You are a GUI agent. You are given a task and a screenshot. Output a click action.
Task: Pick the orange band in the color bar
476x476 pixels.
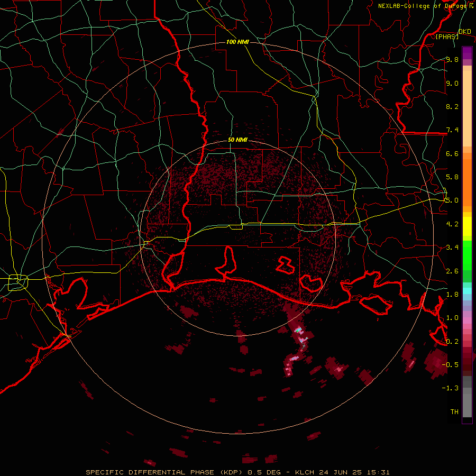467,182
